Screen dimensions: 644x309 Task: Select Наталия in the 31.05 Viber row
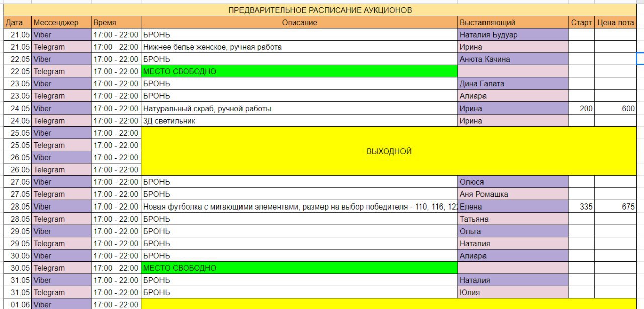point(513,281)
